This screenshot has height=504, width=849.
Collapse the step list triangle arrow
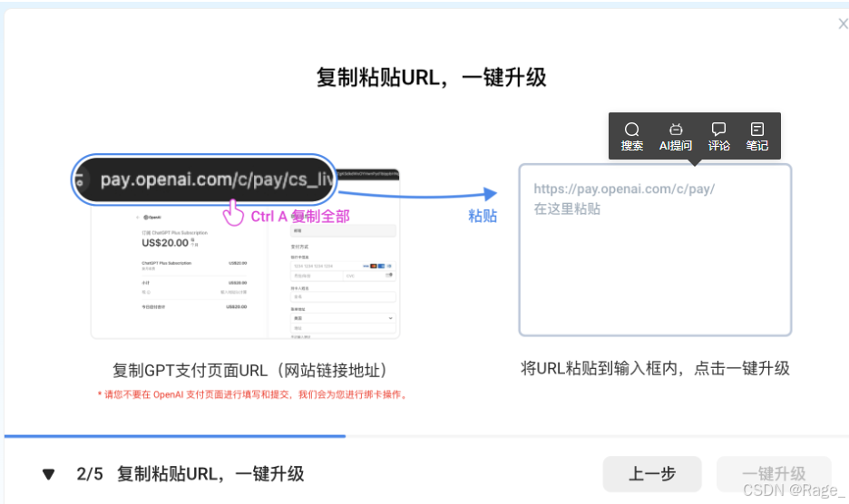[49, 474]
